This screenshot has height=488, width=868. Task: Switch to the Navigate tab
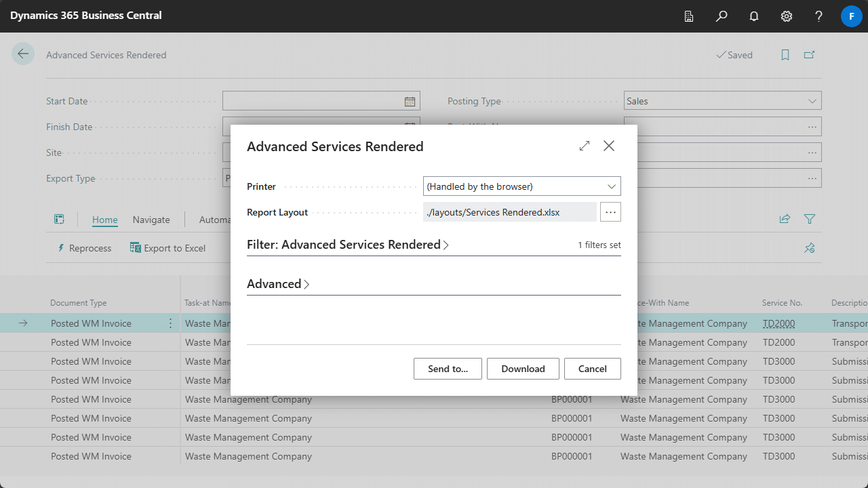click(151, 220)
